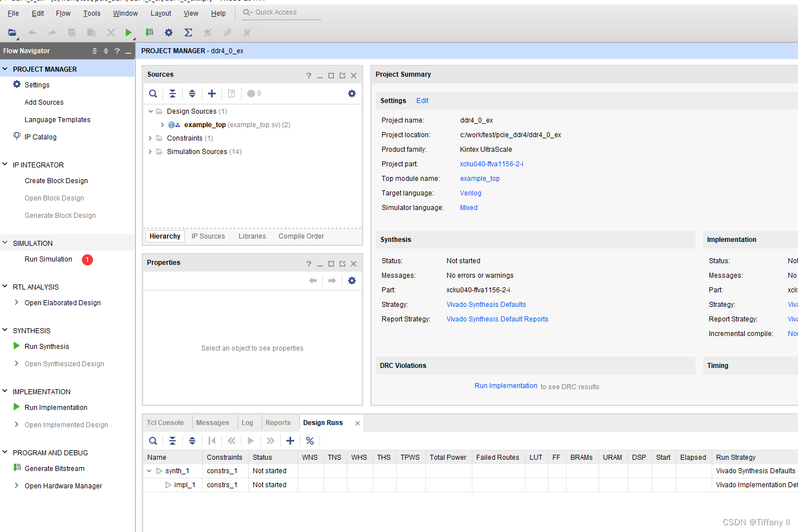Open Settings gear in main toolbar
The height and width of the screenshot is (532, 798).
pyautogui.click(x=169, y=32)
